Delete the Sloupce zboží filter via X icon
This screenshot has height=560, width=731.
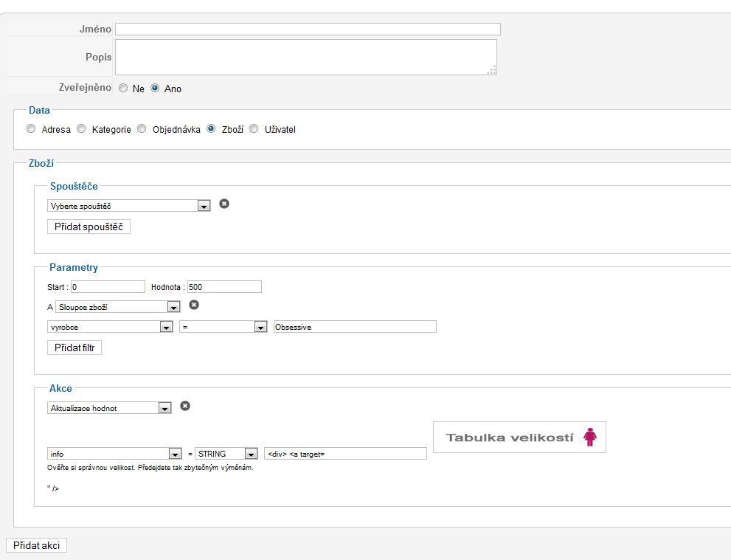click(x=194, y=305)
